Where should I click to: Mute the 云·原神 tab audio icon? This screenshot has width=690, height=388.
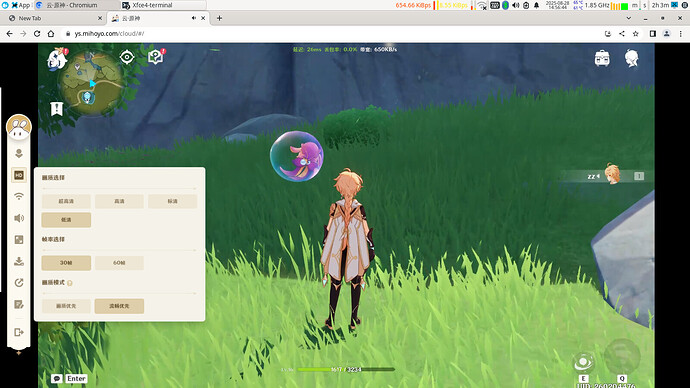(194, 18)
